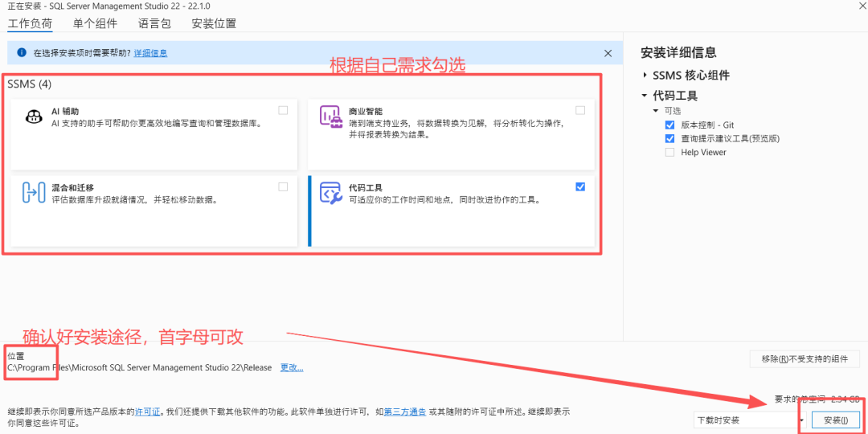Expand SSMS 核心组件 section

pos(645,76)
